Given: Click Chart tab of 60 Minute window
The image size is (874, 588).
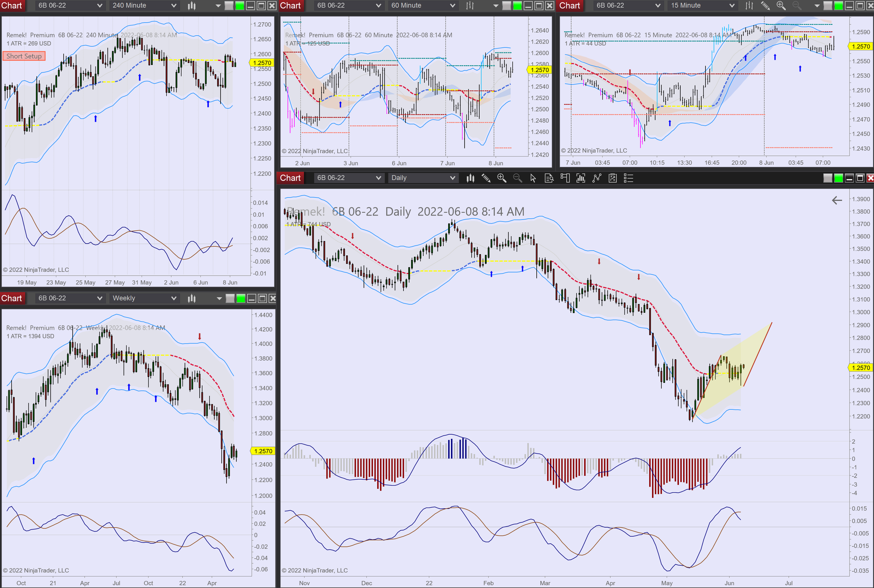Looking at the screenshot, I should point(291,6).
